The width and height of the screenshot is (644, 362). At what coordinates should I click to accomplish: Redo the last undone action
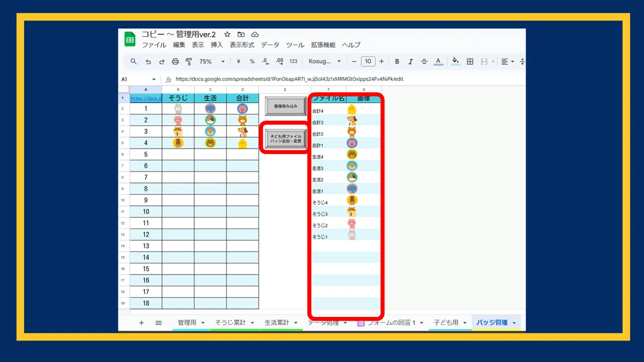click(162, 62)
